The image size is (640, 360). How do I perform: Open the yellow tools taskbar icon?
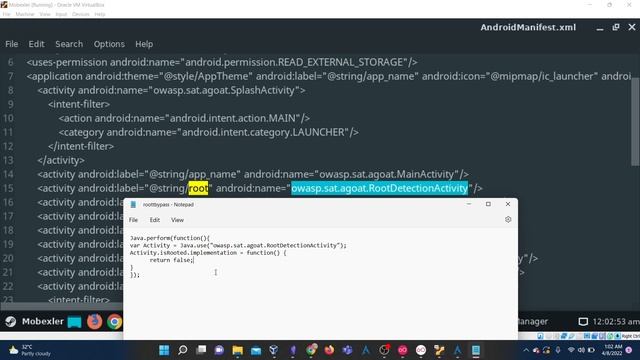pyautogui.click(x=439, y=350)
